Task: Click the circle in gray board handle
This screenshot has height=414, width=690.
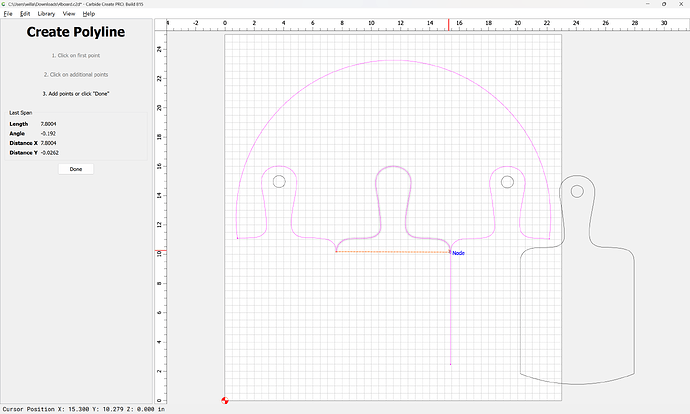Action: tap(577, 191)
